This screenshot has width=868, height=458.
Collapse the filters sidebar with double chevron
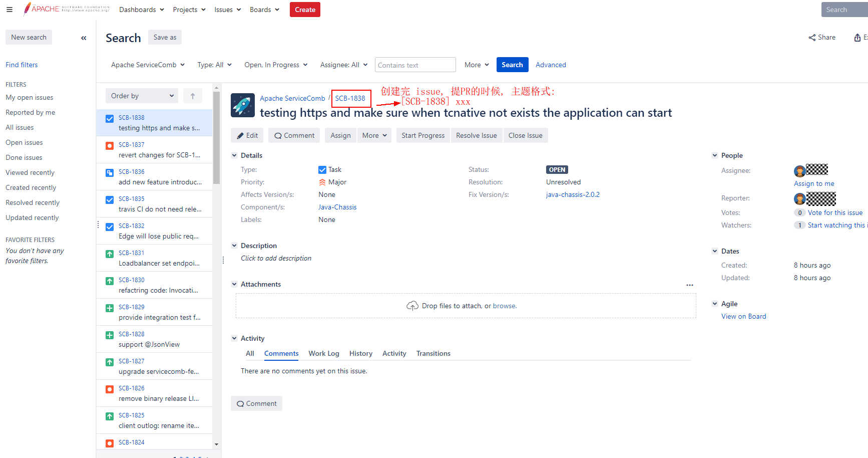tap(84, 38)
